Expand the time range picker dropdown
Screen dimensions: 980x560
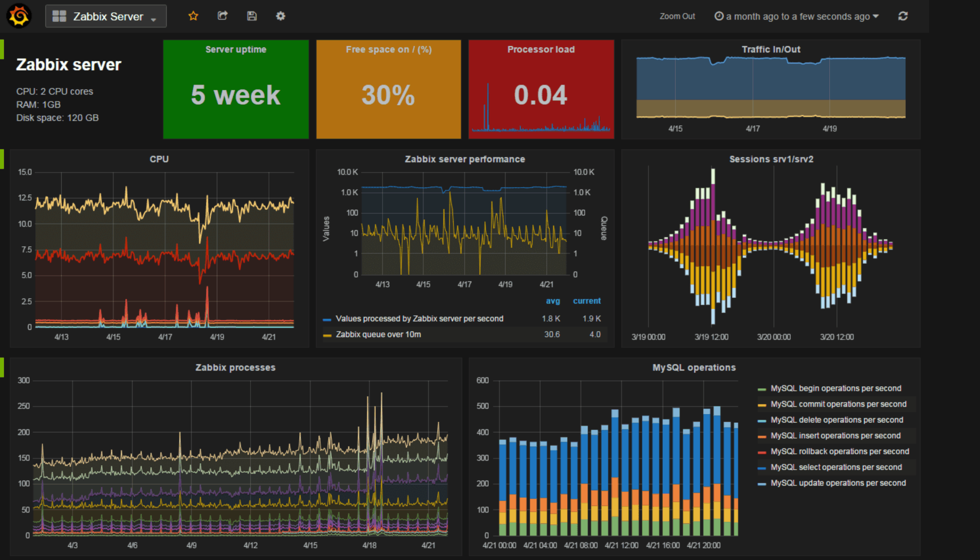tap(876, 16)
